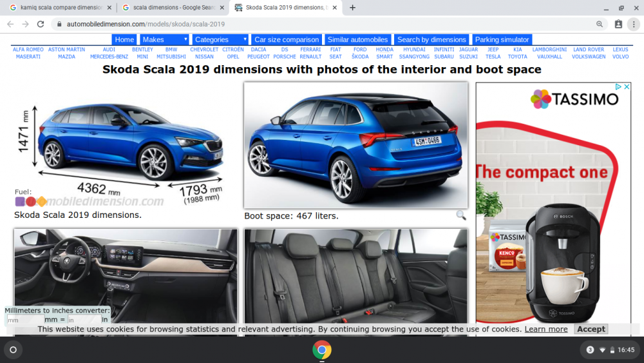Reload the current page

pos(40,25)
